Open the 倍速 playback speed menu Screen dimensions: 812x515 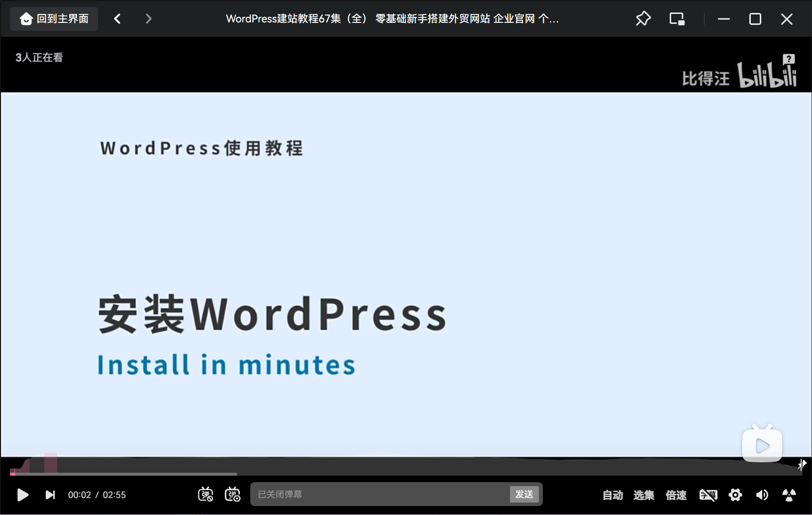676,495
